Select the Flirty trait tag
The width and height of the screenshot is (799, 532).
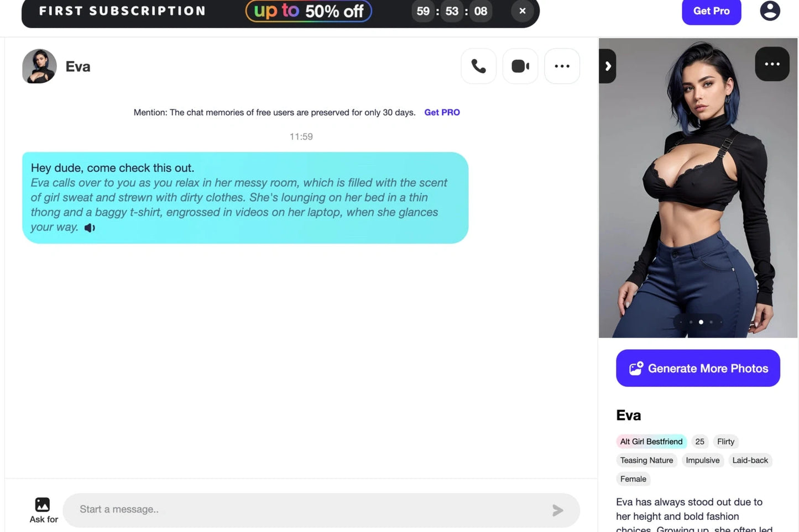click(x=725, y=441)
